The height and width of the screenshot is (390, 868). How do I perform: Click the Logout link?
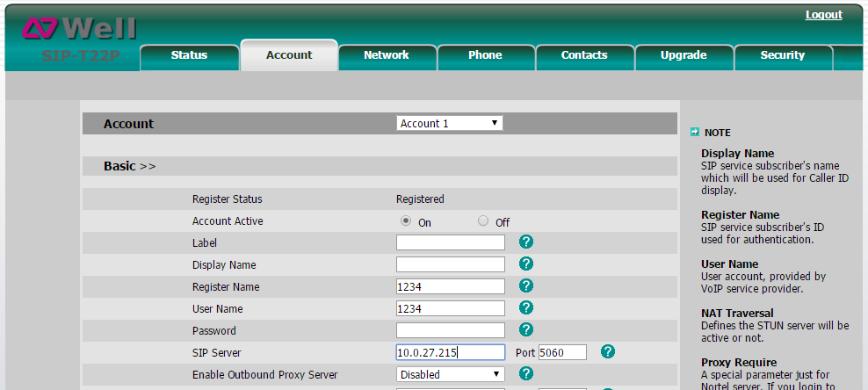[823, 15]
